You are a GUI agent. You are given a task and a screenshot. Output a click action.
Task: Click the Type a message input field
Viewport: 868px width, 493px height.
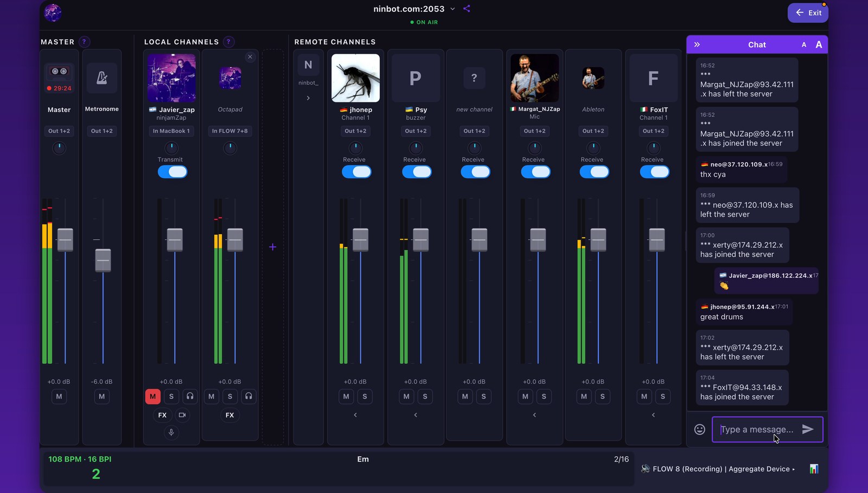coord(757,430)
